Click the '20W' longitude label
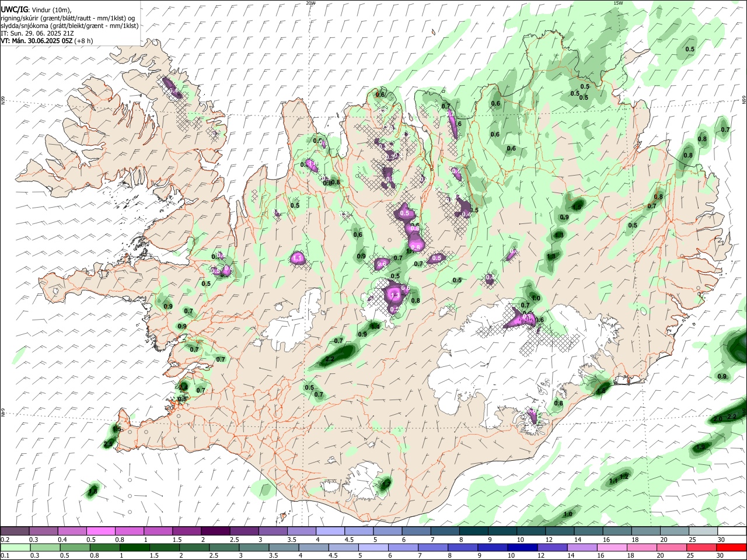The image size is (747, 560). pyautogui.click(x=310, y=3)
